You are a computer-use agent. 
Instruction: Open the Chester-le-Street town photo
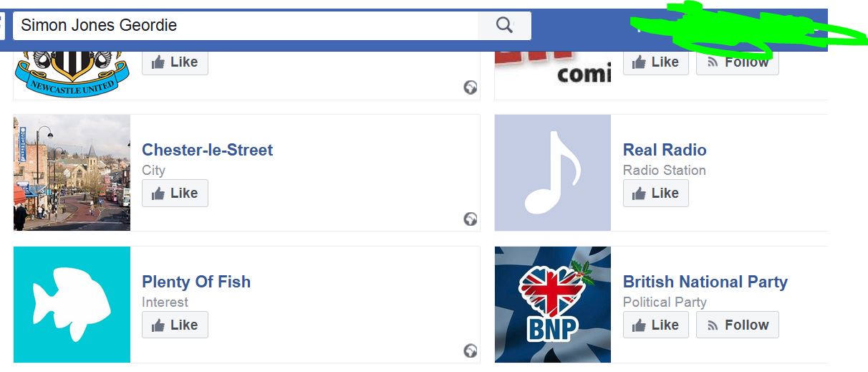[72, 173]
